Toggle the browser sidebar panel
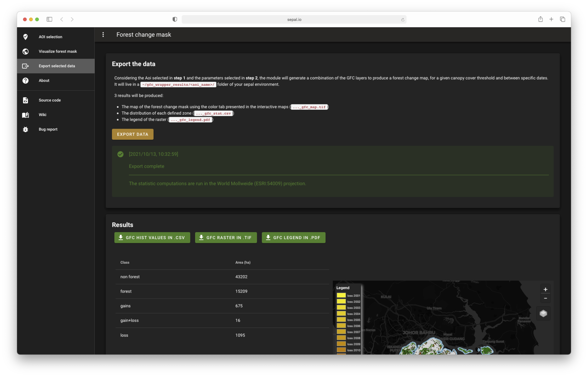588x377 pixels. pyautogui.click(x=49, y=19)
